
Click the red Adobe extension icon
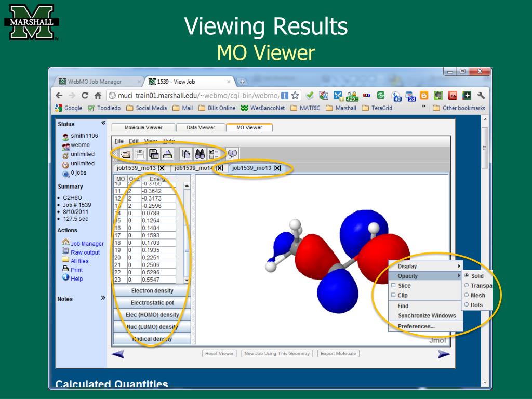coord(453,96)
